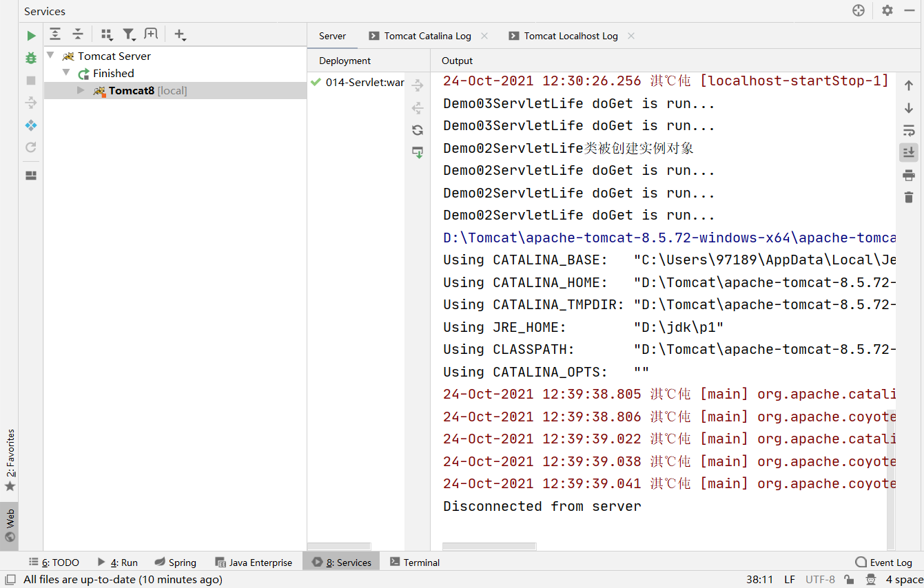Screen dimensions: 924x588
Task: Click the tool windows toggle in status bar
Action: (10, 580)
